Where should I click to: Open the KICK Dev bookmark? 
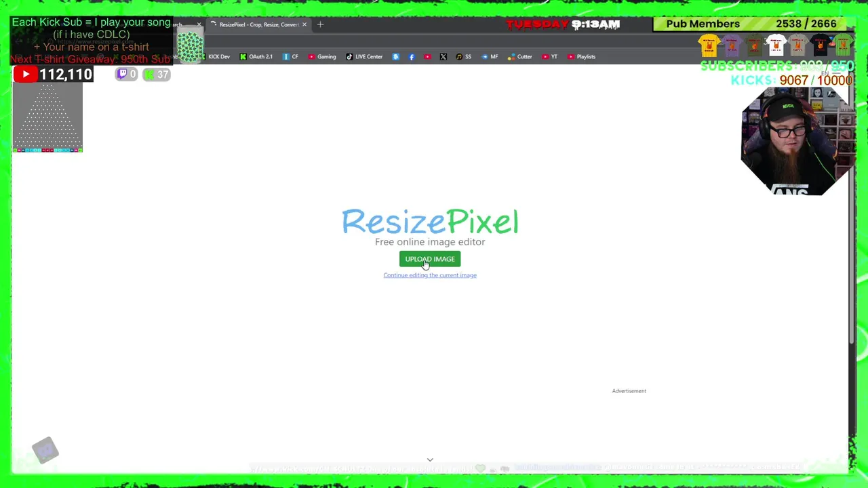(215, 57)
